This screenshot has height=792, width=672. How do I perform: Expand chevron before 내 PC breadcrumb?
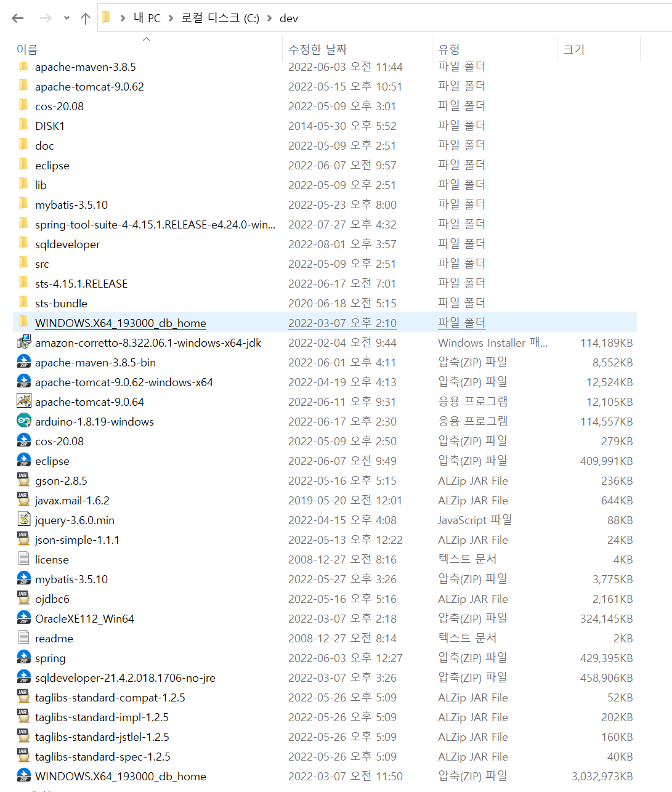point(123,18)
